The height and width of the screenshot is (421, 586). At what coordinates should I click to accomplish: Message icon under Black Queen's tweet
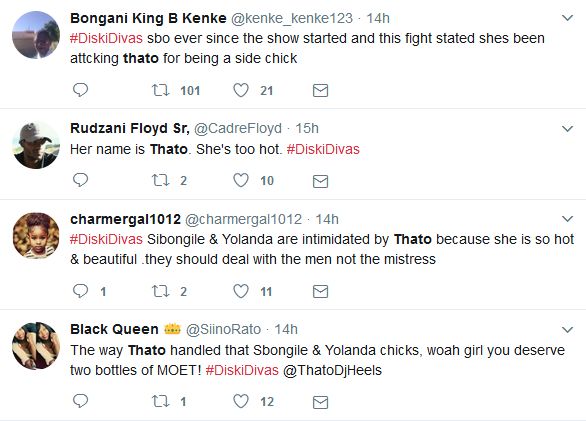320,402
